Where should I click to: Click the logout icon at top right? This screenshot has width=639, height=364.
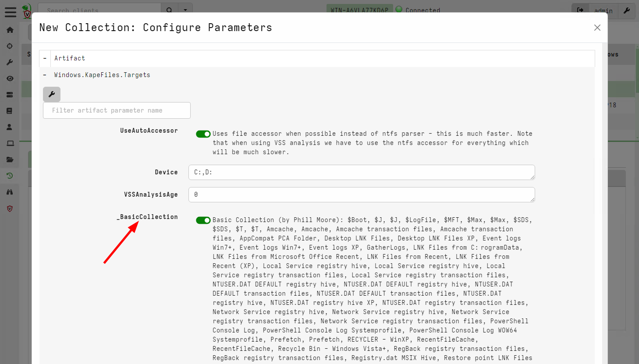click(x=580, y=11)
